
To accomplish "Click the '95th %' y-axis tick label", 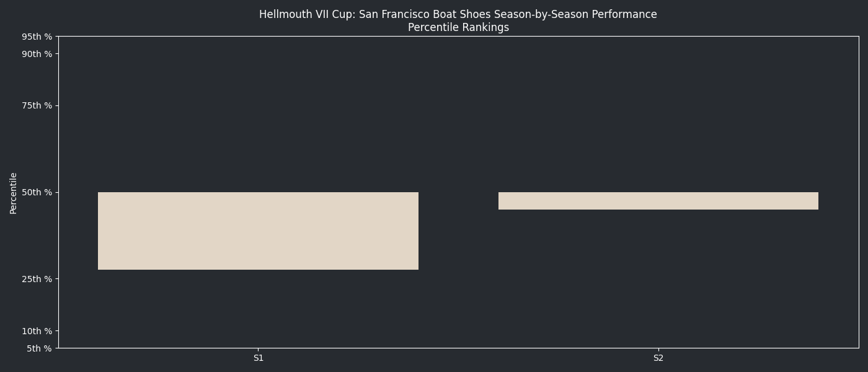I will [x=37, y=37].
